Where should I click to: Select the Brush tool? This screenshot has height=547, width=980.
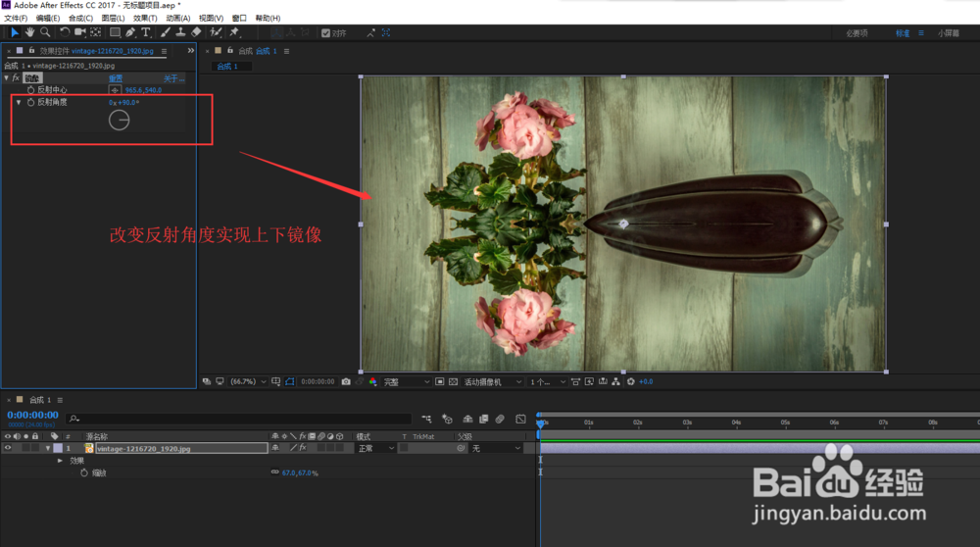165,32
